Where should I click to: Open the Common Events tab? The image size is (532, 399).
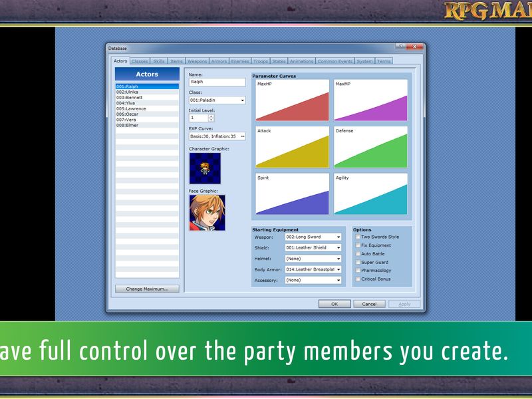[335, 61]
